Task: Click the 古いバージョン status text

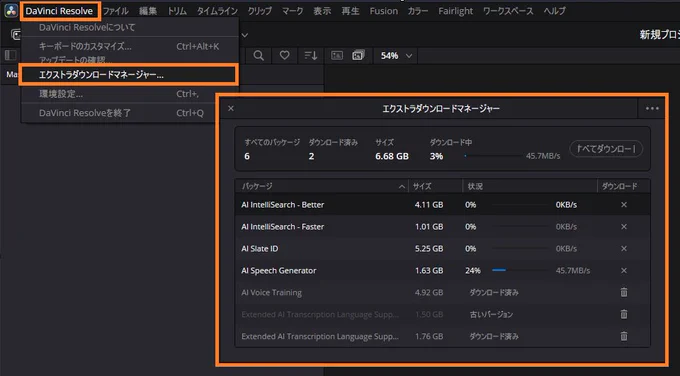Action: coord(491,314)
